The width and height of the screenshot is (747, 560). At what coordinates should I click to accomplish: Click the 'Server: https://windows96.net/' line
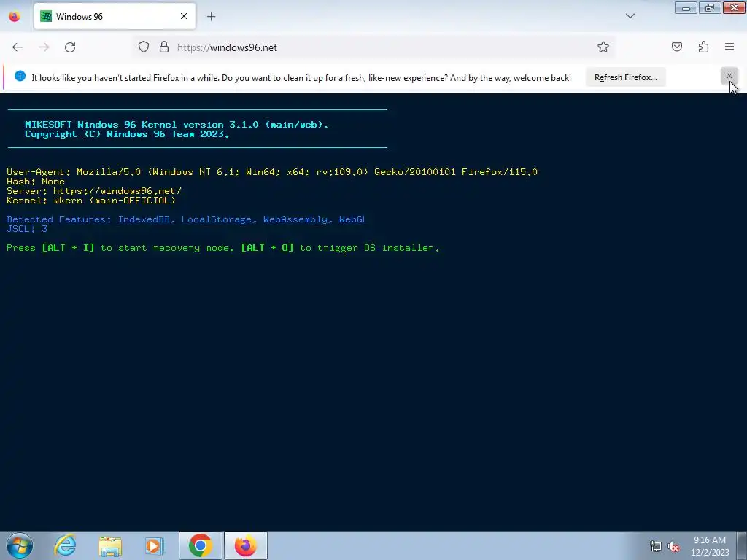click(x=94, y=191)
